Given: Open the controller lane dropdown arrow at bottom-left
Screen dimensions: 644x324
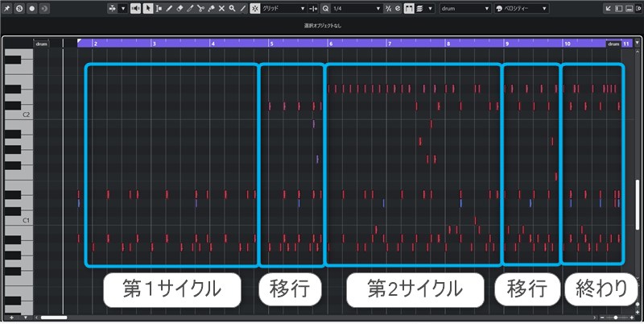Looking at the screenshot, I should (26, 318).
